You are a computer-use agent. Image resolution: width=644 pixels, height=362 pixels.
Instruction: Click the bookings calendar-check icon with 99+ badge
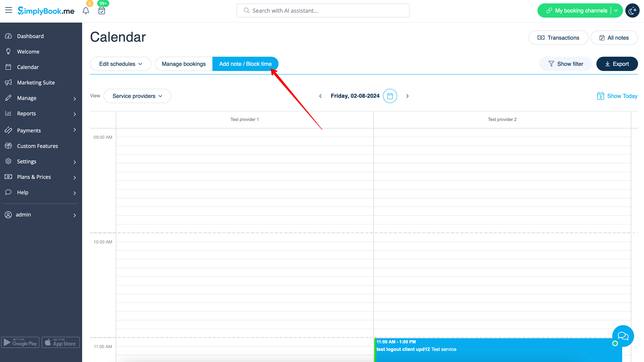coord(102,11)
